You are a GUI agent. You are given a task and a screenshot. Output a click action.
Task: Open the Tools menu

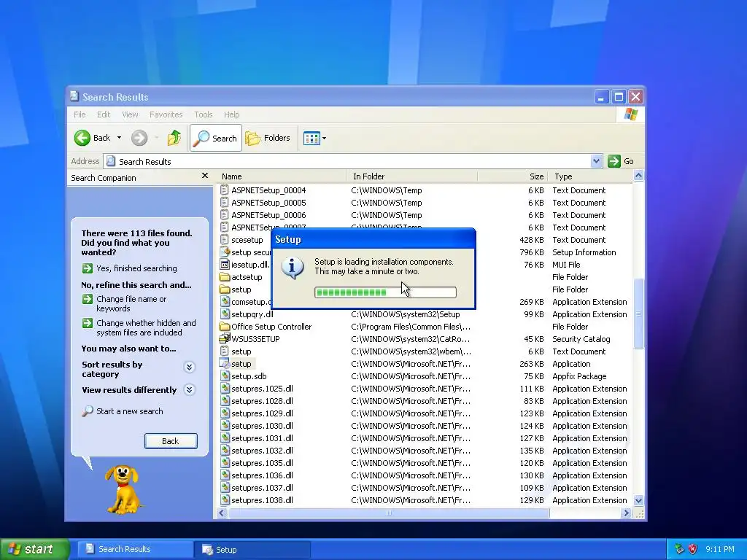pyautogui.click(x=204, y=114)
